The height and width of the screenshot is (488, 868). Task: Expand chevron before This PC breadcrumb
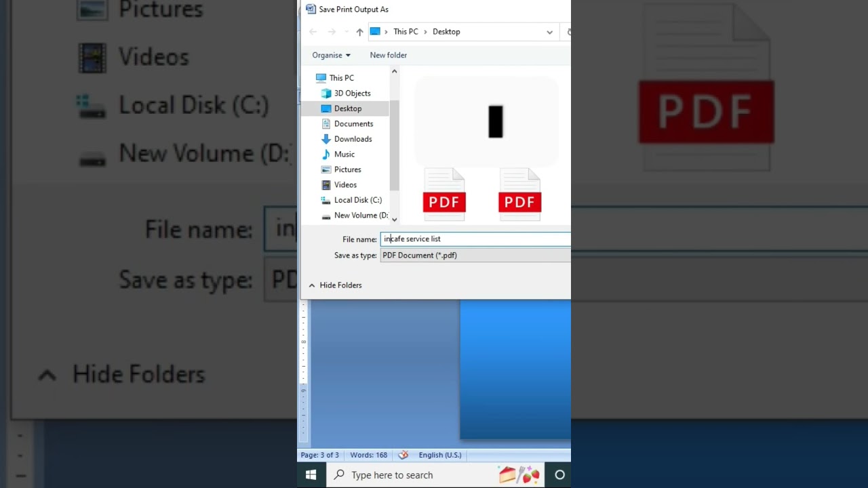click(x=386, y=32)
